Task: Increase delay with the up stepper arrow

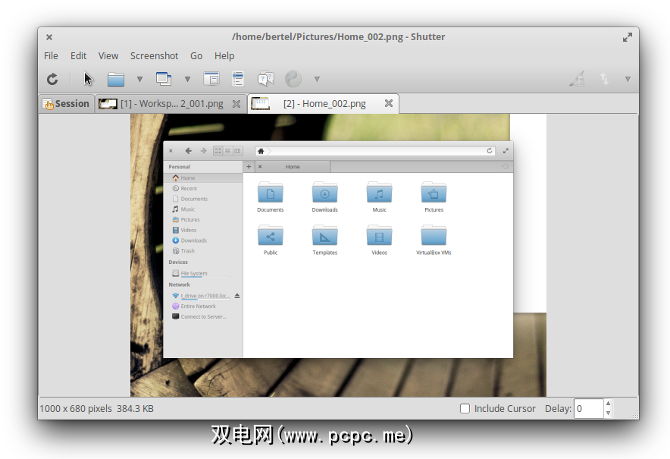Action: point(608,403)
